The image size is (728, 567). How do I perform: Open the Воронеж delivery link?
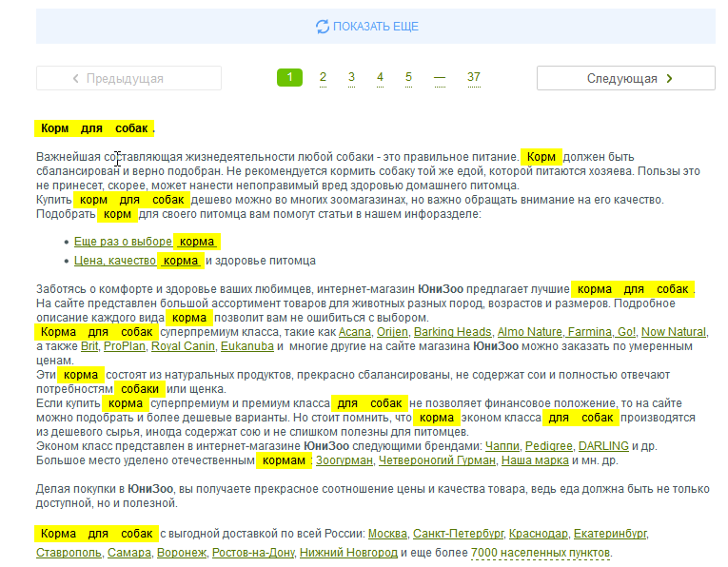coord(182,553)
